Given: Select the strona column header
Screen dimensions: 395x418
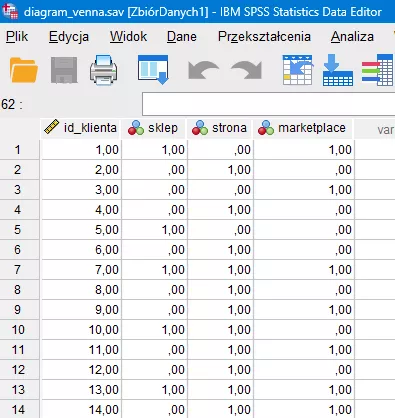Looking at the screenshot, I should click(220, 128).
